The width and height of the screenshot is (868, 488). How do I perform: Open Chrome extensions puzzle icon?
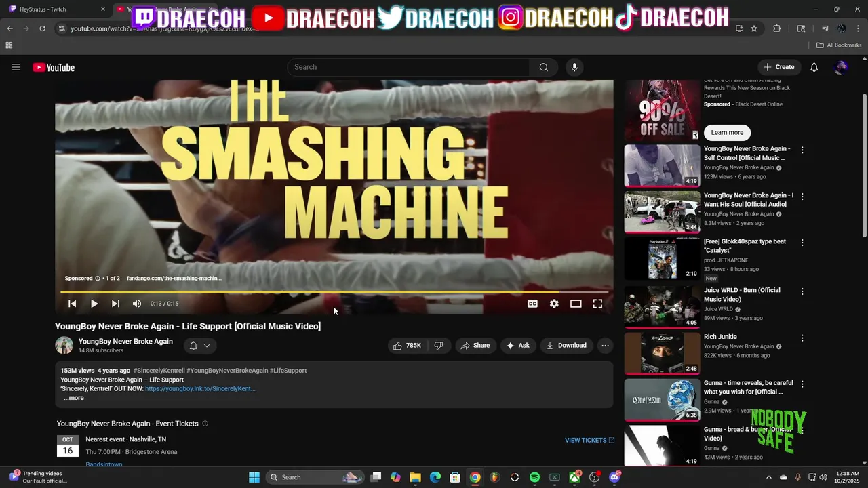click(777, 28)
